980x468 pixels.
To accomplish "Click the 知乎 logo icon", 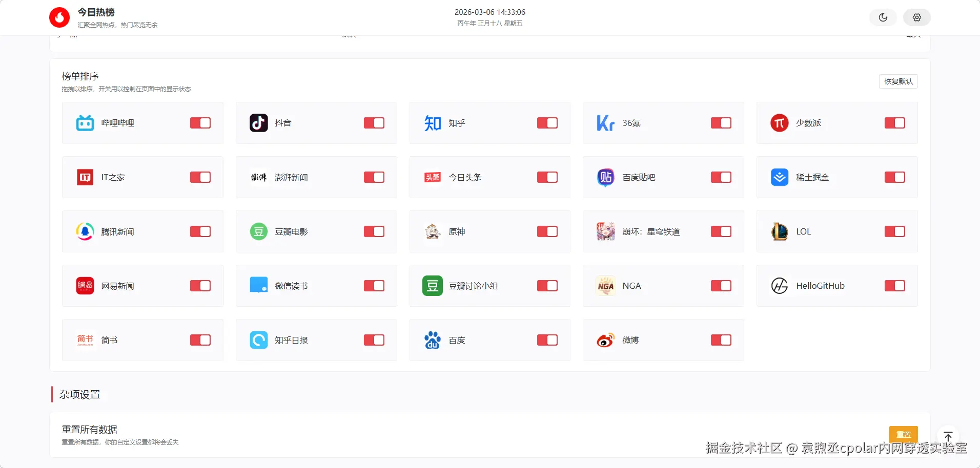I will tap(433, 123).
